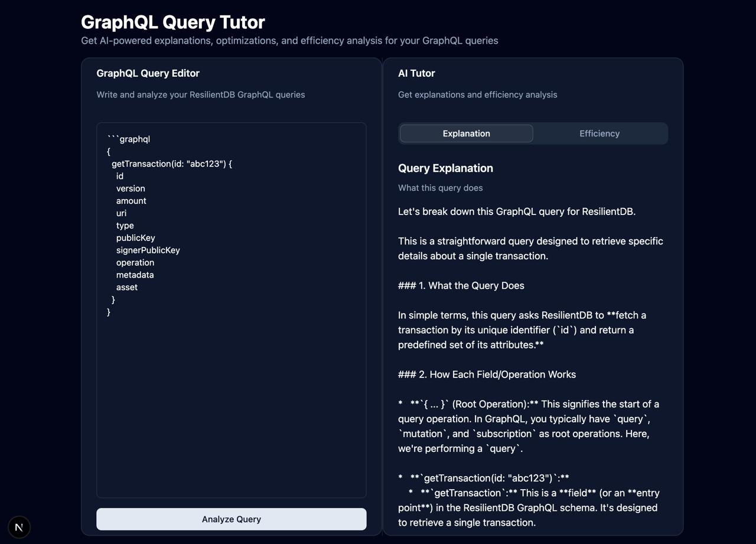Switch to the Efficiency tab
This screenshot has height=544, width=756.
pos(599,133)
